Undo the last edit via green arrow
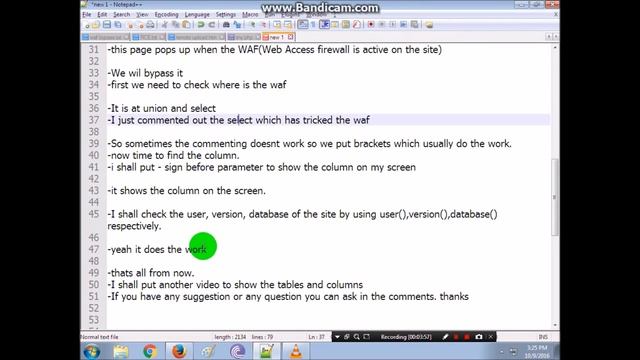 pyautogui.click(x=201, y=25)
